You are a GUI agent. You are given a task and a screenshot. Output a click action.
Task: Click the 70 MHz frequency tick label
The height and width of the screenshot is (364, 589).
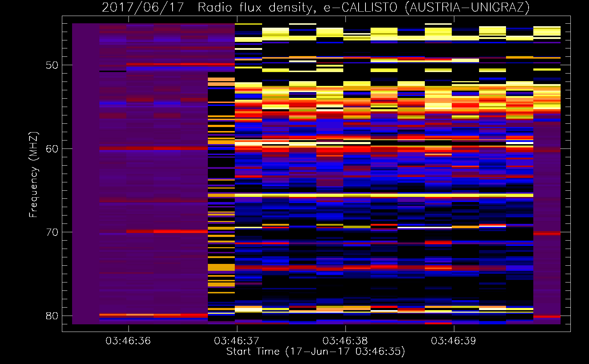click(52, 232)
